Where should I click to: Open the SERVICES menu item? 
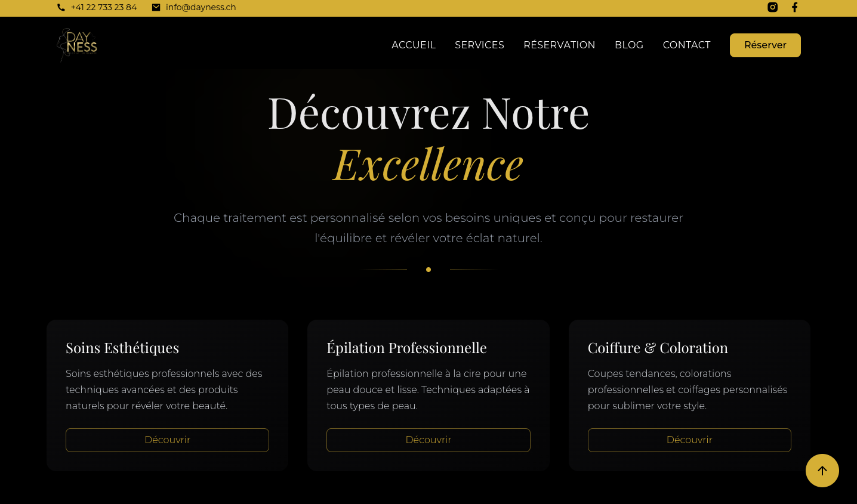coord(479,45)
